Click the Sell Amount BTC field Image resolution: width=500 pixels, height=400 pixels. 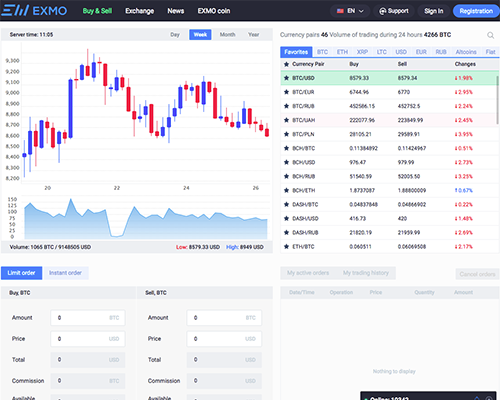coord(224,318)
